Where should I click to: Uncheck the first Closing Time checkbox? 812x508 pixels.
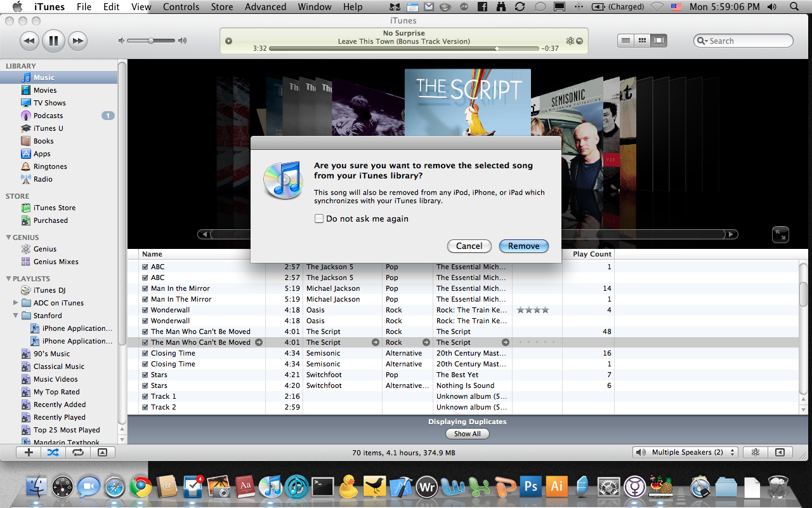(x=145, y=353)
